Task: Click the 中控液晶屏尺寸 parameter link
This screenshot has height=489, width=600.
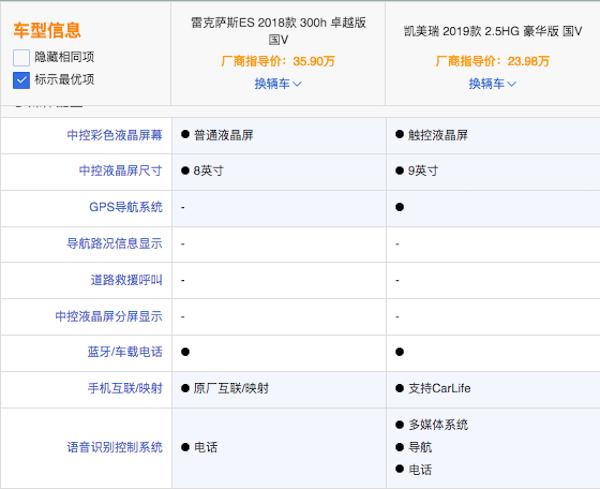Action: click(x=121, y=171)
